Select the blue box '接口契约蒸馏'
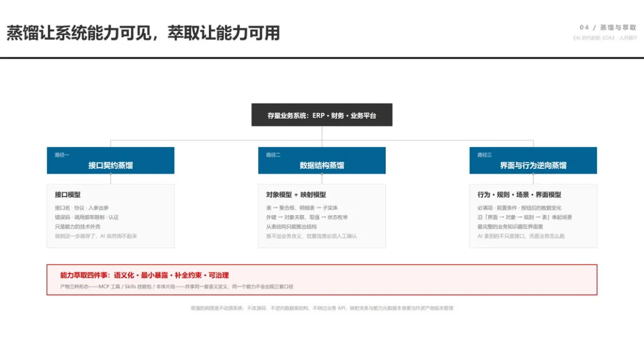 click(110, 161)
